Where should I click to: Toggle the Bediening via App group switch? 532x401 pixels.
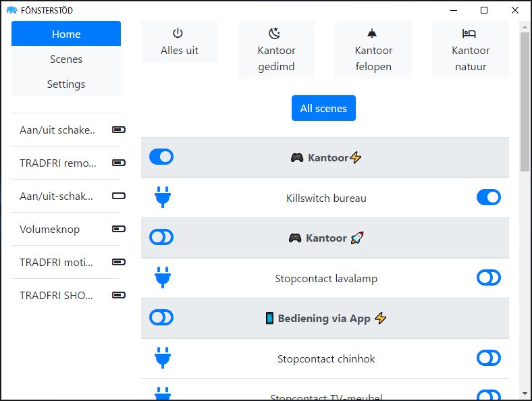(161, 317)
